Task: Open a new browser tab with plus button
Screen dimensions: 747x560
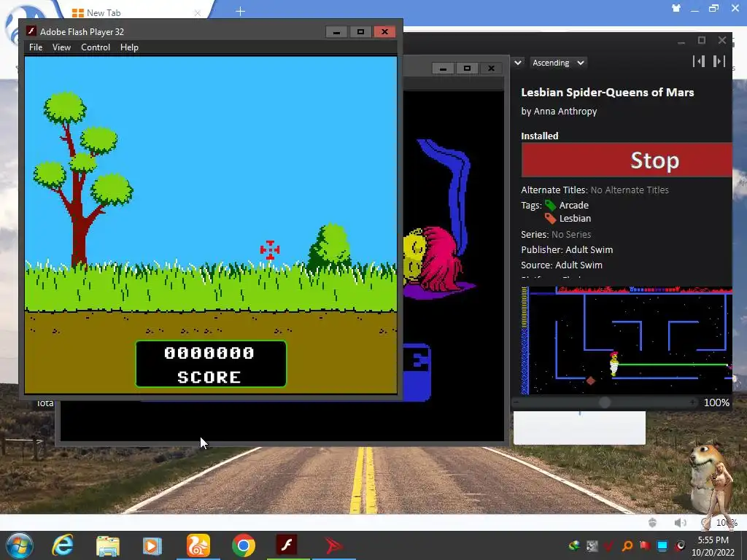Action: [x=241, y=12]
